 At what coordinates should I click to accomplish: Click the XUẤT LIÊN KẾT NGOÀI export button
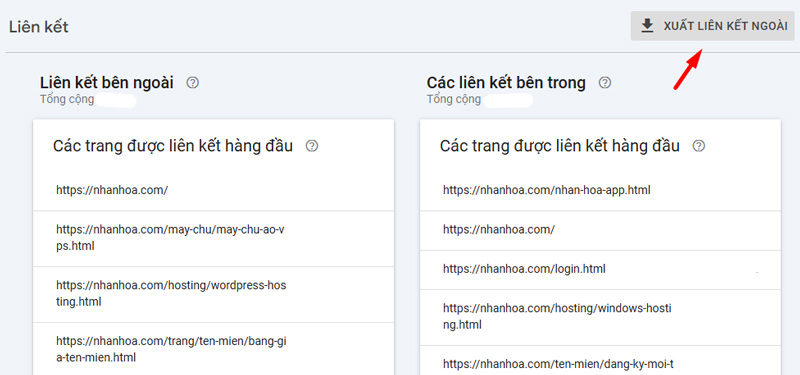tap(713, 26)
